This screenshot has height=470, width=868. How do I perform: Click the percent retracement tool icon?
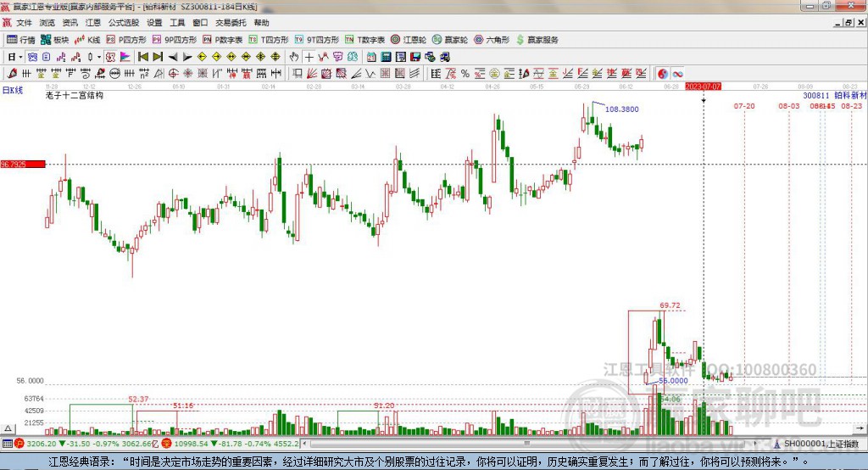tap(465, 74)
